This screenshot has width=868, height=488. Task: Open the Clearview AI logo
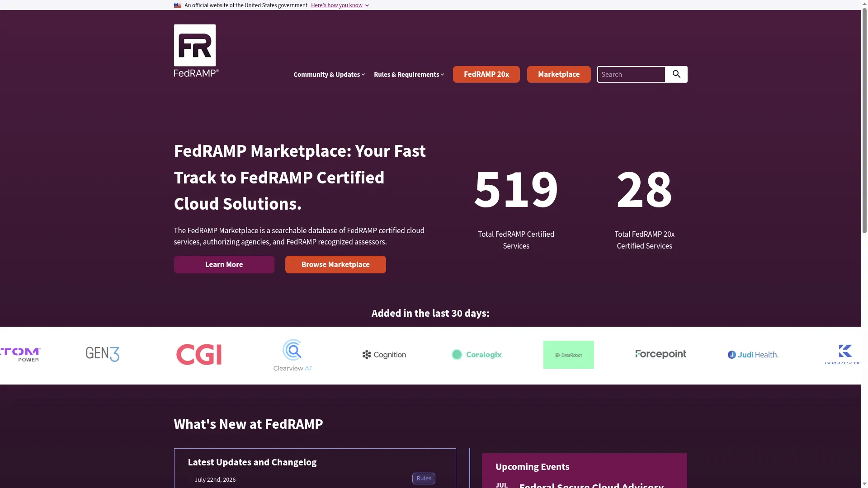tap(292, 355)
